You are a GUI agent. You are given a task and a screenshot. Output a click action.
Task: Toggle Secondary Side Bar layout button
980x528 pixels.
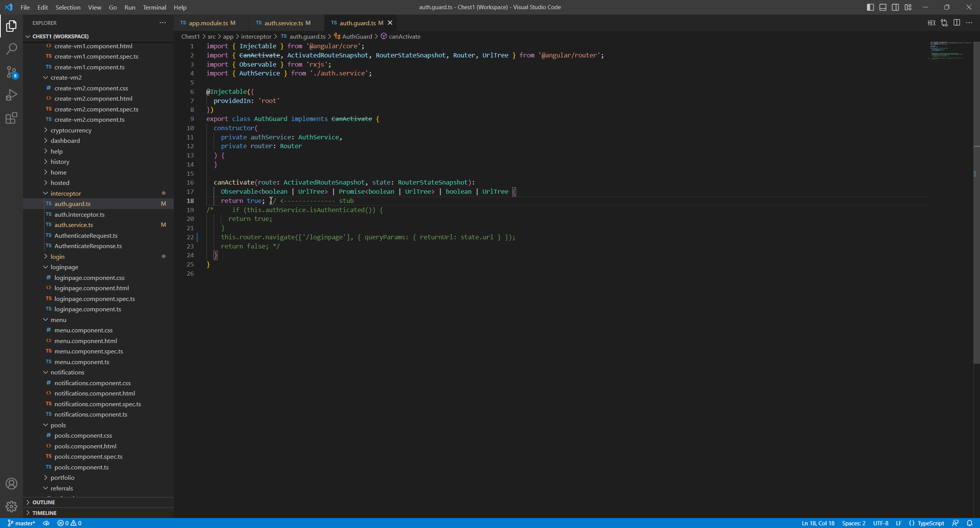tap(895, 7)
